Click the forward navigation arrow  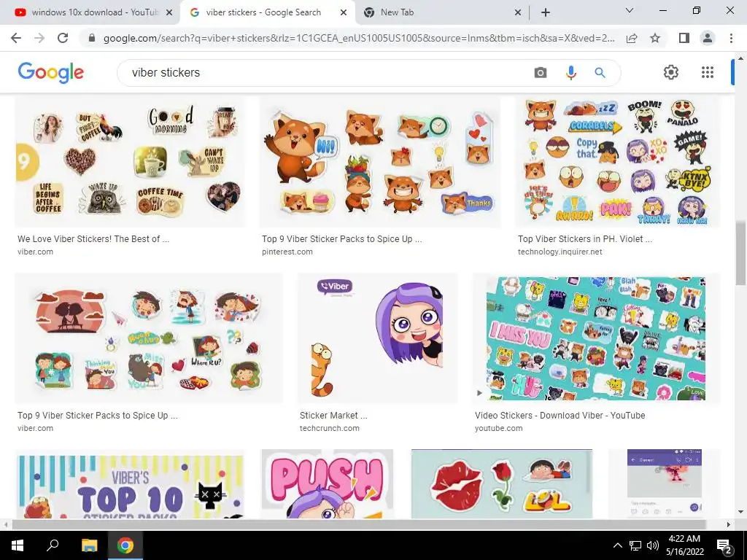tap(39, 38)
